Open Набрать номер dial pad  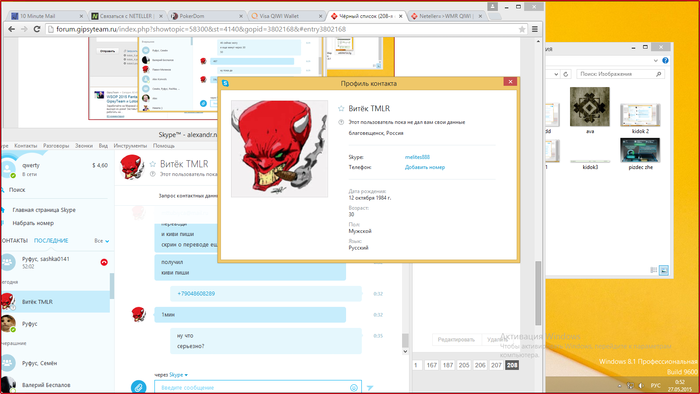33,223
